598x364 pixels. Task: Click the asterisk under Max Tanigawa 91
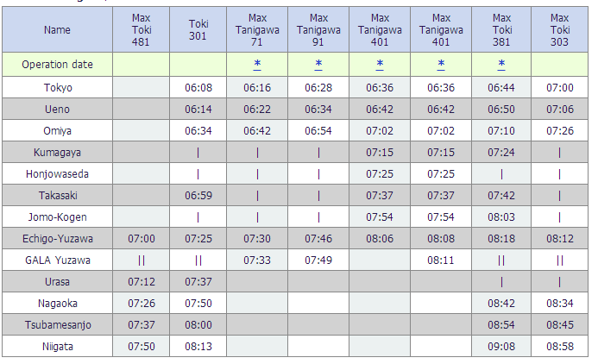point(318,64)
